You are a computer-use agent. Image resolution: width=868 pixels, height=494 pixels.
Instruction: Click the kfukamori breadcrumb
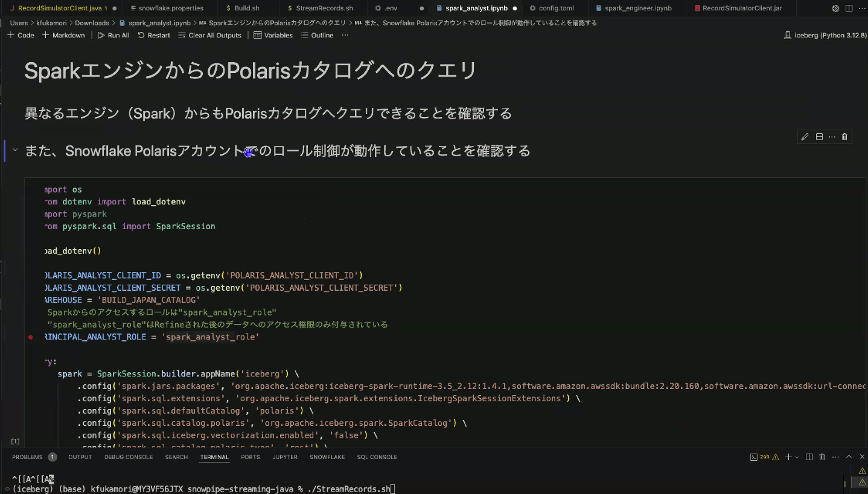[x=52, y=23]
